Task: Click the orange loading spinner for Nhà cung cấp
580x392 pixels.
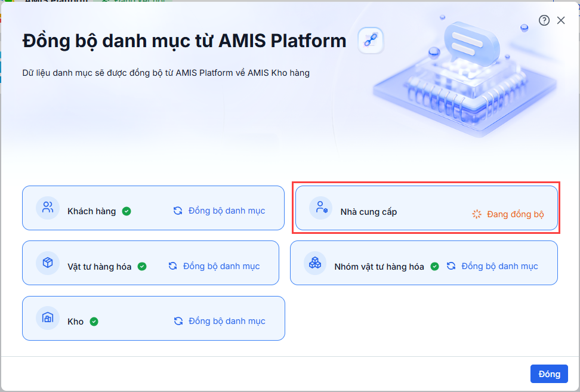Action: [477, 214]
